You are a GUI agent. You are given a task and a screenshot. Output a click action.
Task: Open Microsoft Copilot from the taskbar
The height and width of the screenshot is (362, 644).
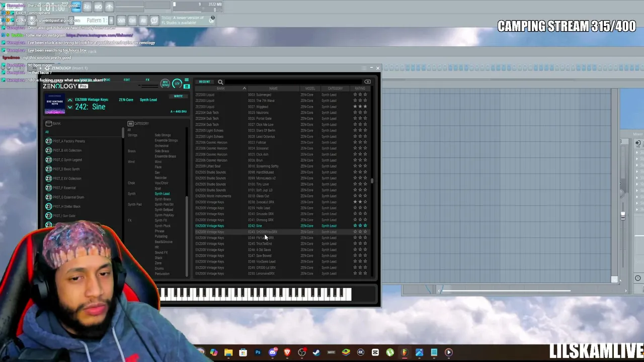click(214, 352)
